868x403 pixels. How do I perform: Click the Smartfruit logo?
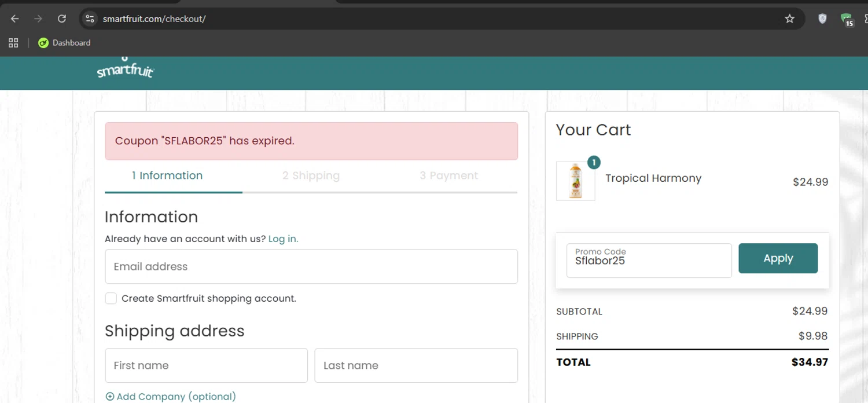pyautogui.click(x=125, y=68)
